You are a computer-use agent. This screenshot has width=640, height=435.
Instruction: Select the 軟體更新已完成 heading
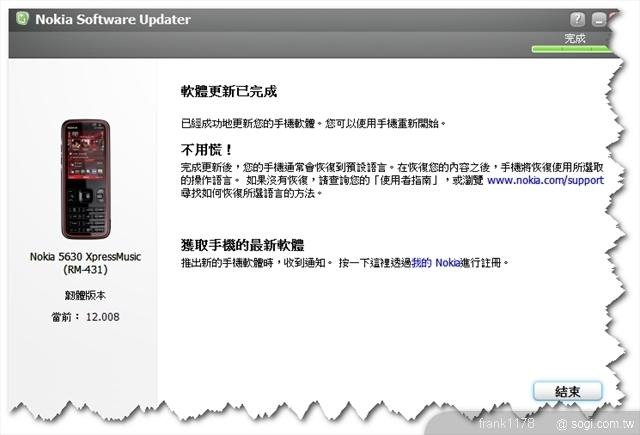pos(229,91)
